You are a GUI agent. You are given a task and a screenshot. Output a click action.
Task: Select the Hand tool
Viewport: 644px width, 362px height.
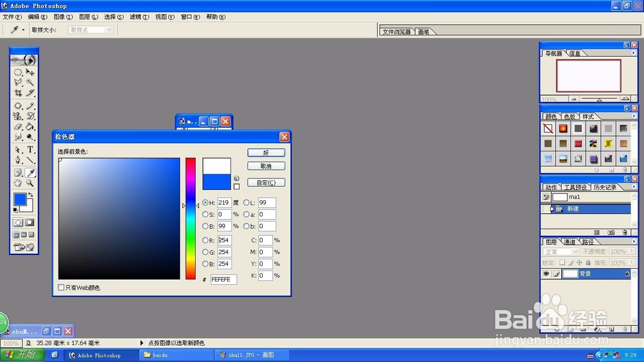(x=18, y=183)
